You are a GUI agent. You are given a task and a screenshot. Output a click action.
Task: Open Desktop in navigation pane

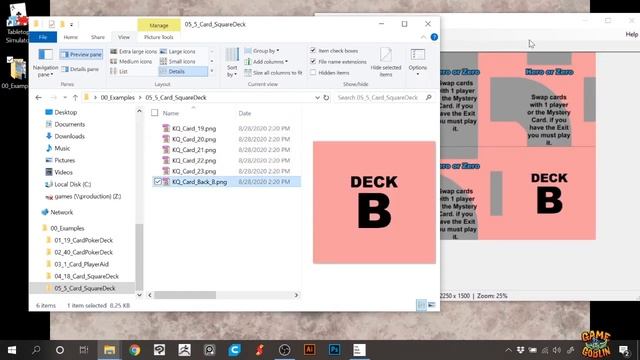[x=65, y=112]
